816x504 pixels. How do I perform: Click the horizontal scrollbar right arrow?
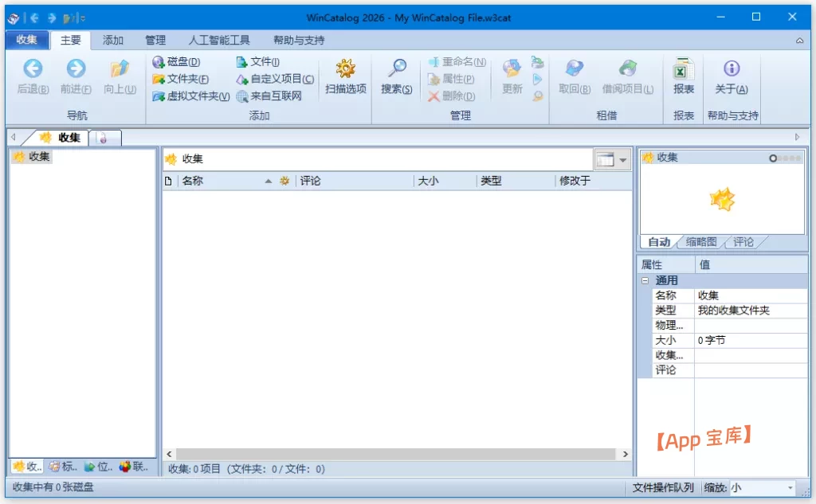click(625, 454)
